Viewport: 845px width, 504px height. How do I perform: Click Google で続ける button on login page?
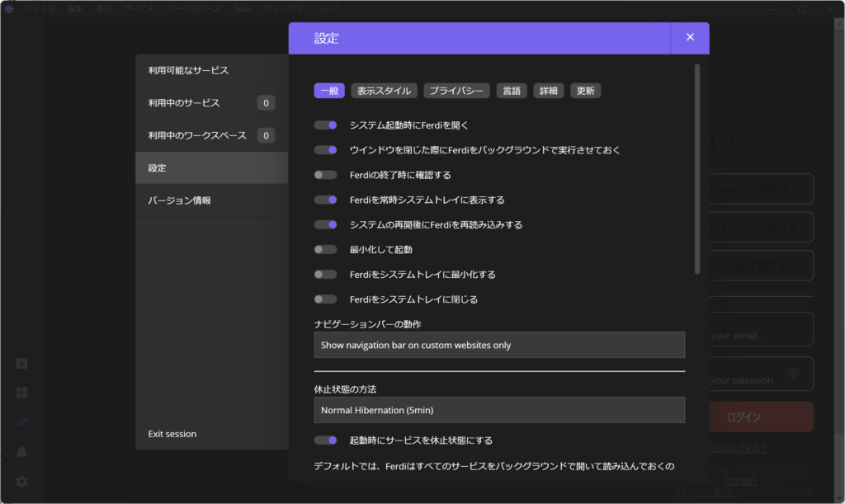(x=761, y=189)
